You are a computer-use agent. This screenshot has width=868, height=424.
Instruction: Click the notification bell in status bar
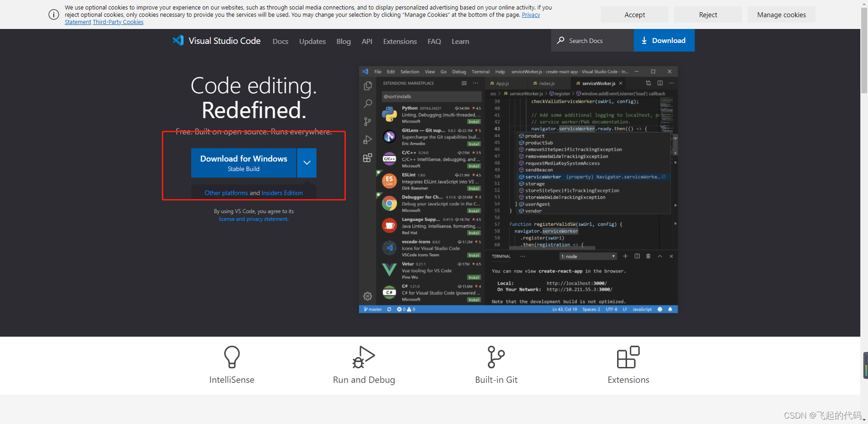670,310
